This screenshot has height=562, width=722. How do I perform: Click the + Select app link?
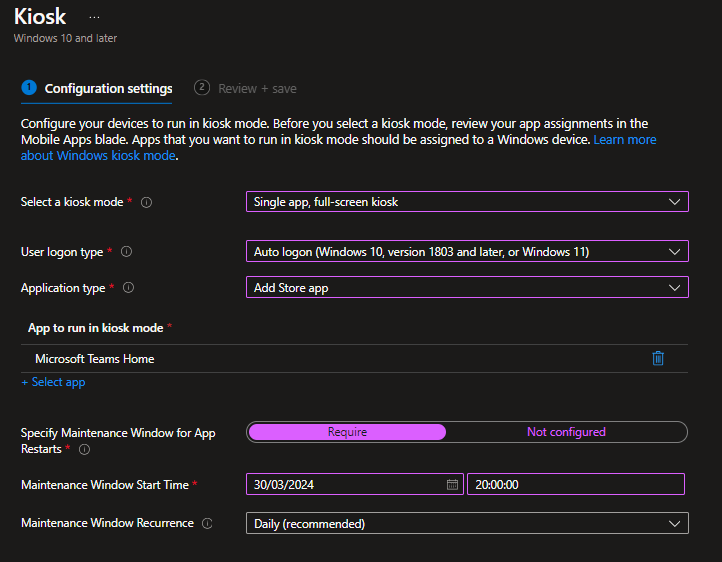tap(53, 382)
